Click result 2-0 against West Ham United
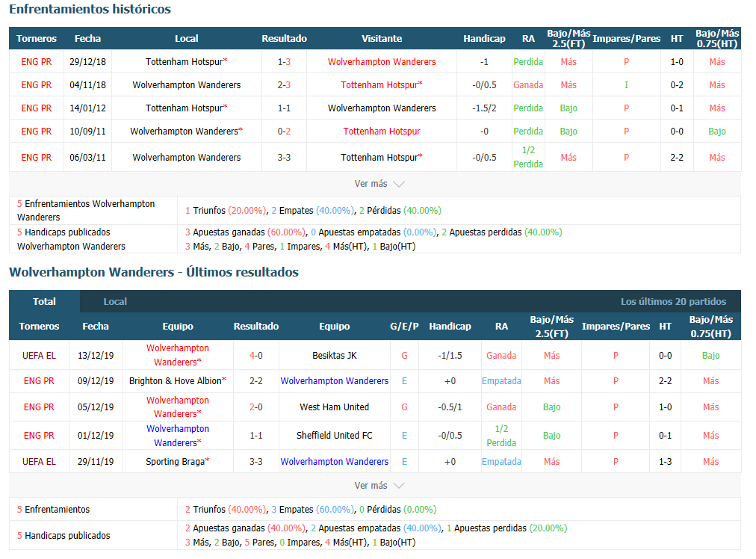The height and width of the screenshot is (559, 756). [256, 407]
